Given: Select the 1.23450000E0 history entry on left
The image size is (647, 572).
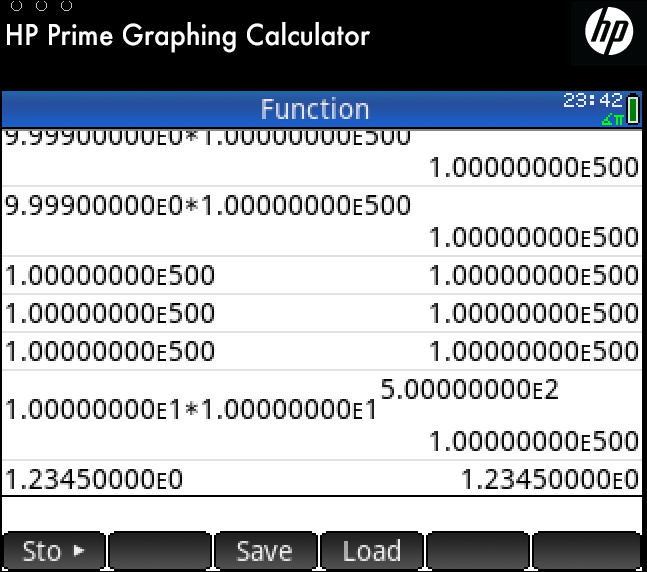Looking at the screenshot, I should point(95,480).
